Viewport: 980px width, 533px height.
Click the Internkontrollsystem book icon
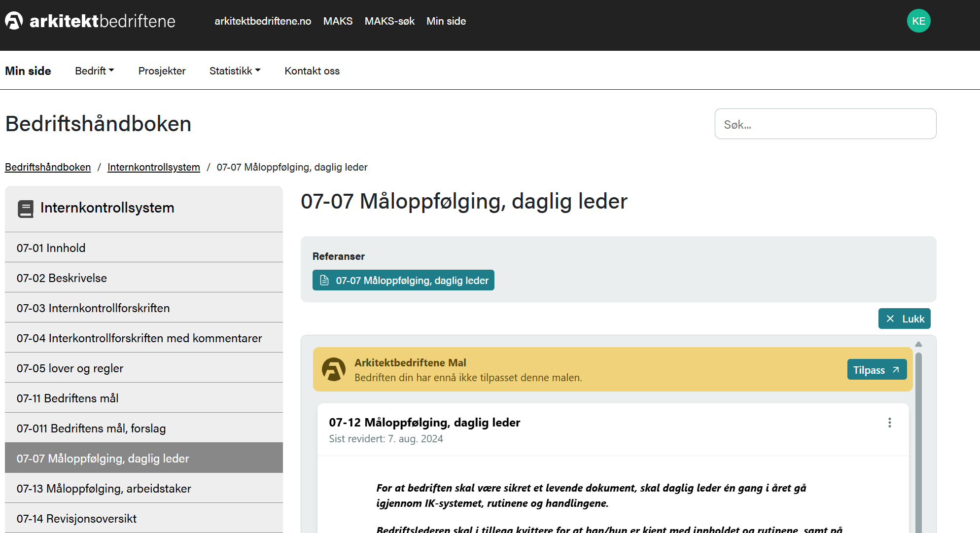pos(26,209)
